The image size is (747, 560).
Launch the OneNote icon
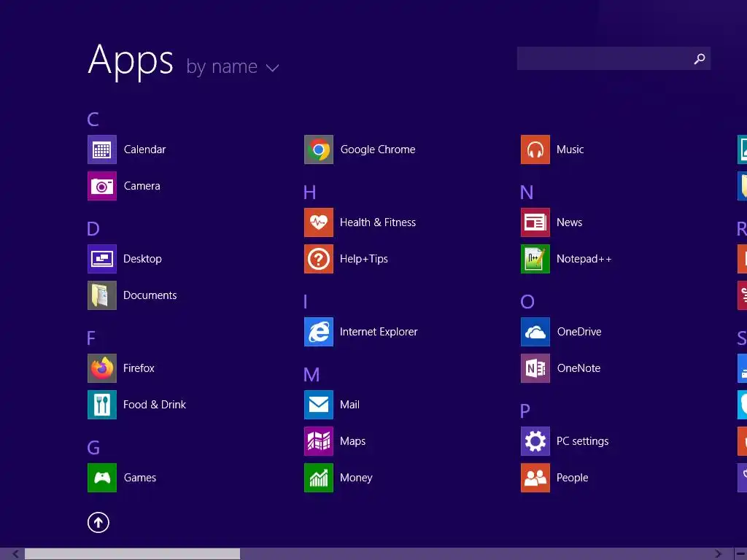[x=535, y=368]
